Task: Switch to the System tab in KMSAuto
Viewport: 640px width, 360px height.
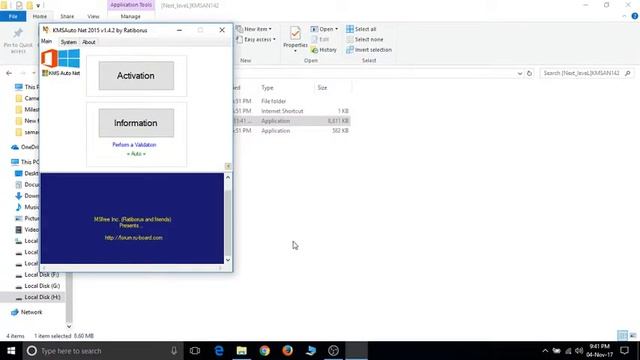Action: [68, 42]
